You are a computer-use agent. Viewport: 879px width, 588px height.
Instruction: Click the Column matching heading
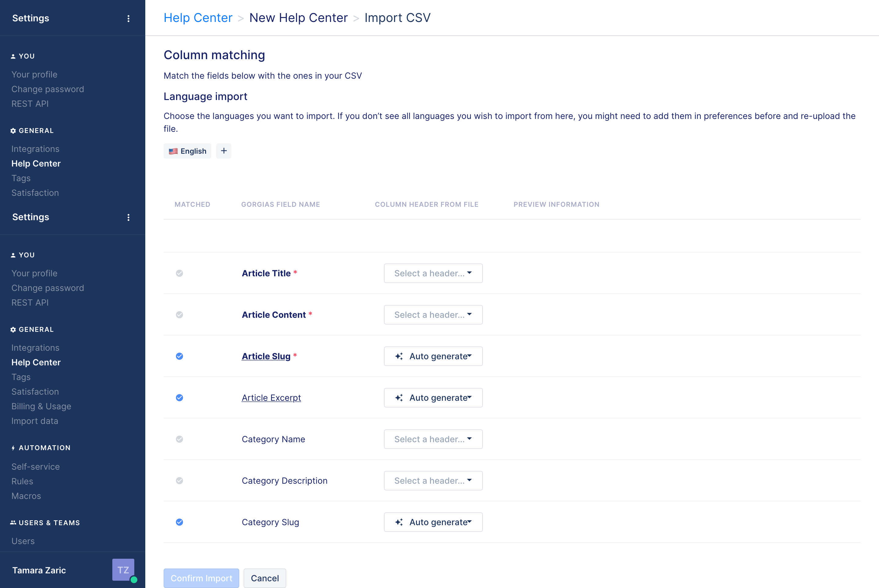click(214, 55)
